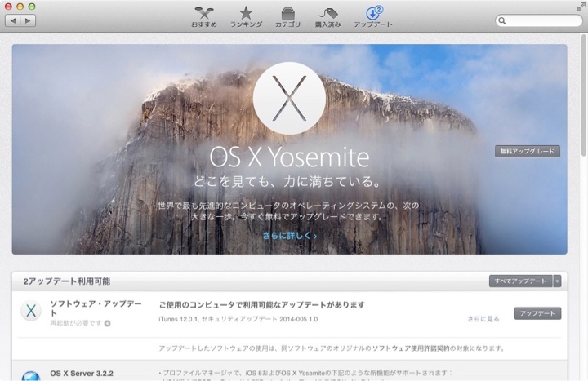Click the green zoom window button
The height and width of the screenshot is (381, 588).
(32, 7)
